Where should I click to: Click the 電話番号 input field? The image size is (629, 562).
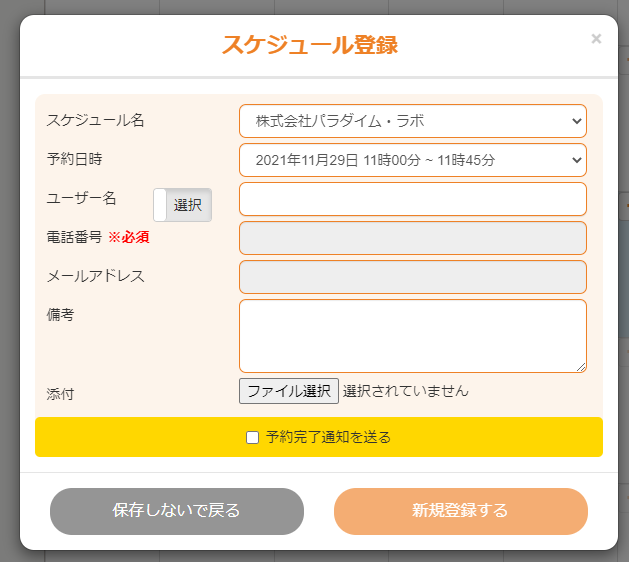(x=412, y=238)
